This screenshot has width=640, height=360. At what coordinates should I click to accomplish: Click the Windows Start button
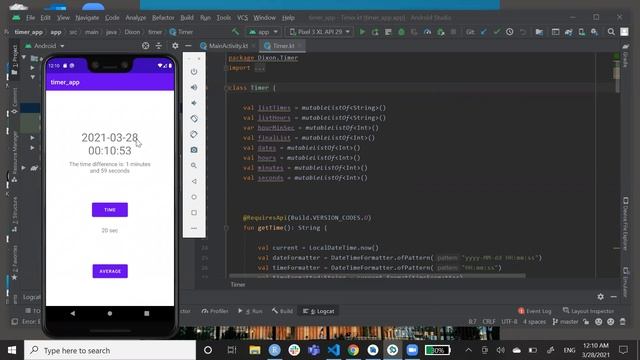click(x=12, y=350)
